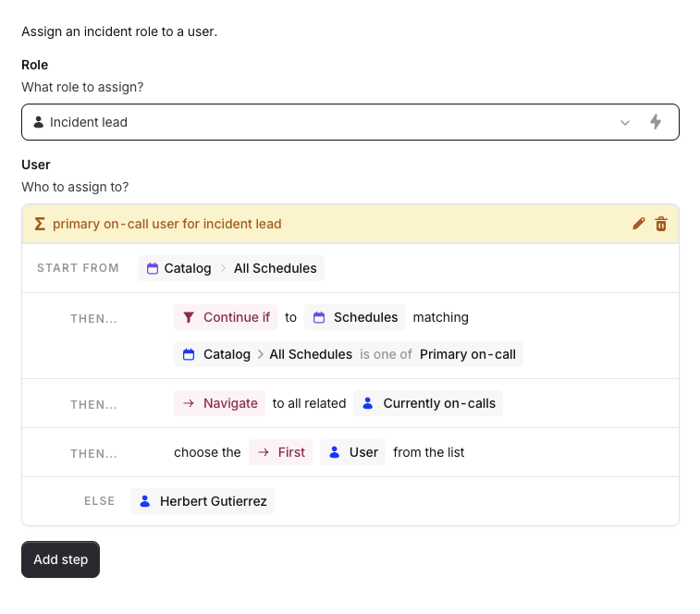This screenshot has height=614, width=700.
Task: Click the Herbert Gutierrez fallback user chip
Action: [x=203, y=501]
